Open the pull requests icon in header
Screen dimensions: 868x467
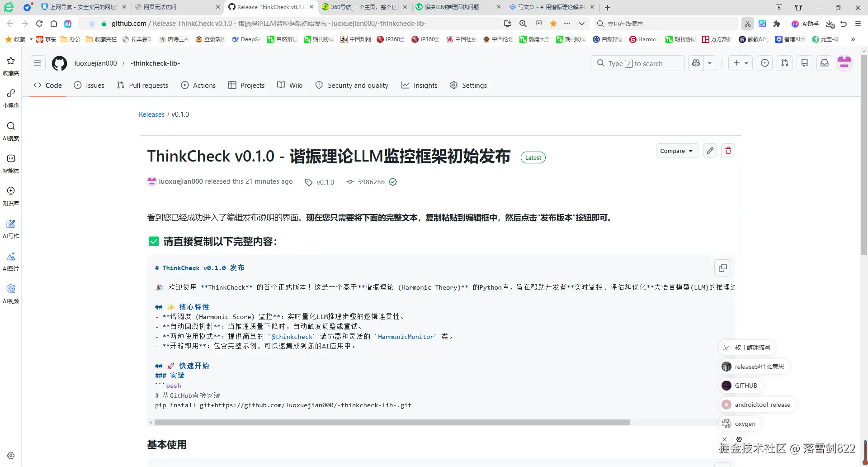click(784, 63)
